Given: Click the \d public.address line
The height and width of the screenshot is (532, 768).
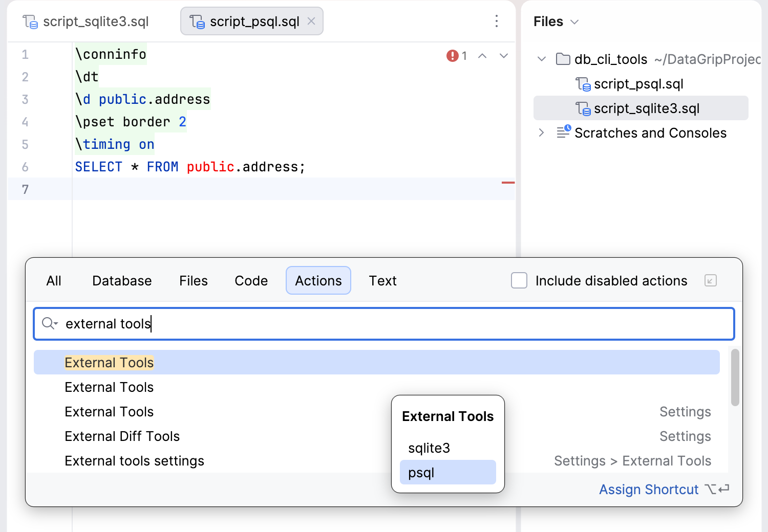Looking at the screenshot, I should [142, 99].
